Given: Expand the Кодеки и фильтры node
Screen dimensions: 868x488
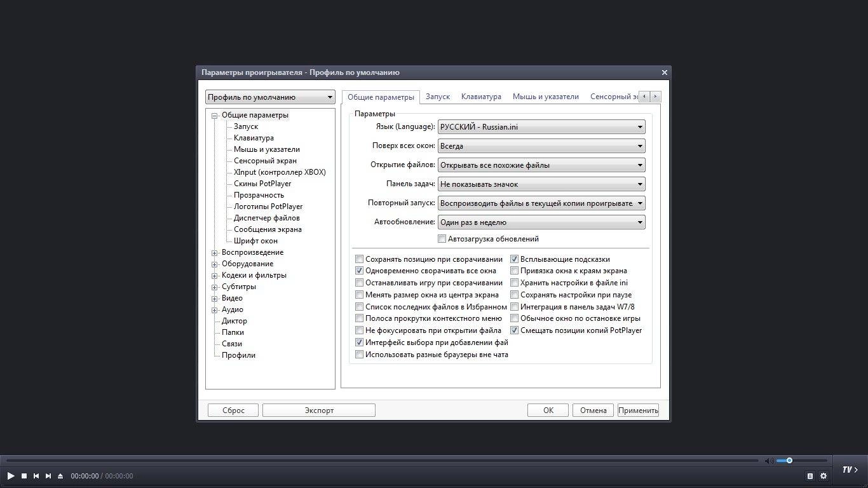Looking at the screenshot, I should pyautogui.click(x=215, y=276).
